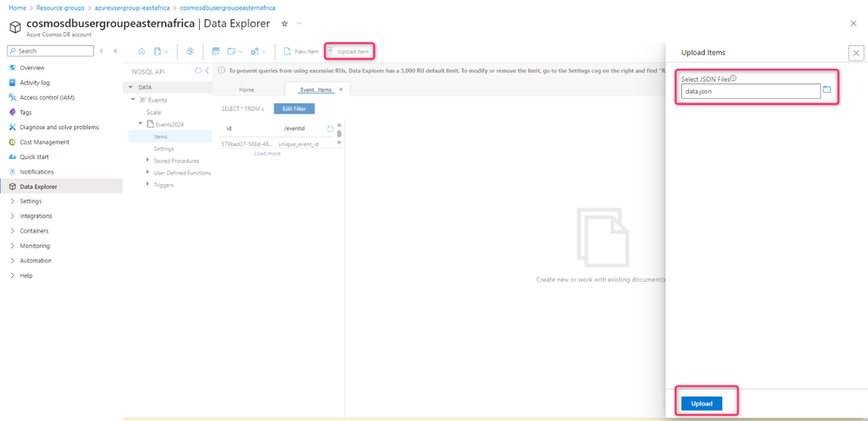Click the /eventId column header
The height and width of the screenshot is (421, 868).
coord(295,128)
